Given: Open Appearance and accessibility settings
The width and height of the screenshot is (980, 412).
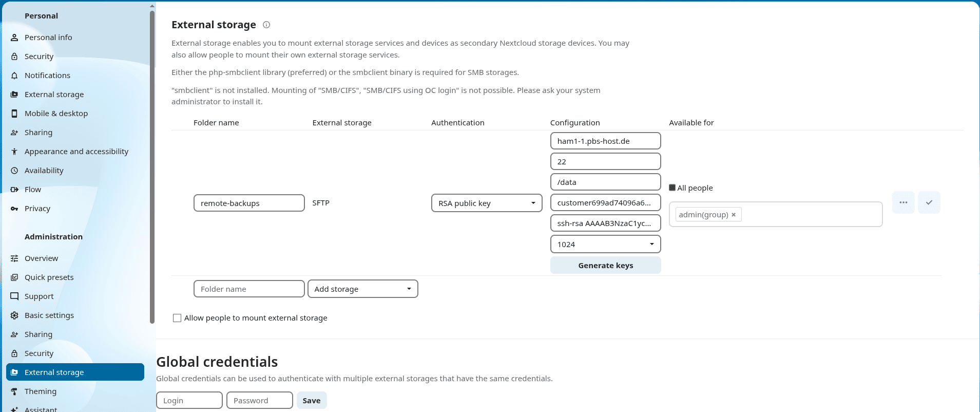Looking at the screenshot, I should 76,152.
